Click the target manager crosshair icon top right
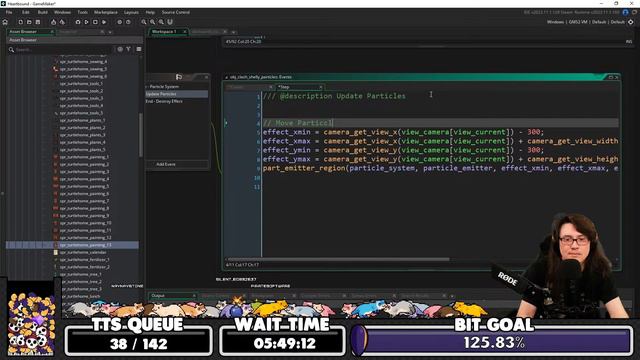The image size is (640, 360). (631, 22)
